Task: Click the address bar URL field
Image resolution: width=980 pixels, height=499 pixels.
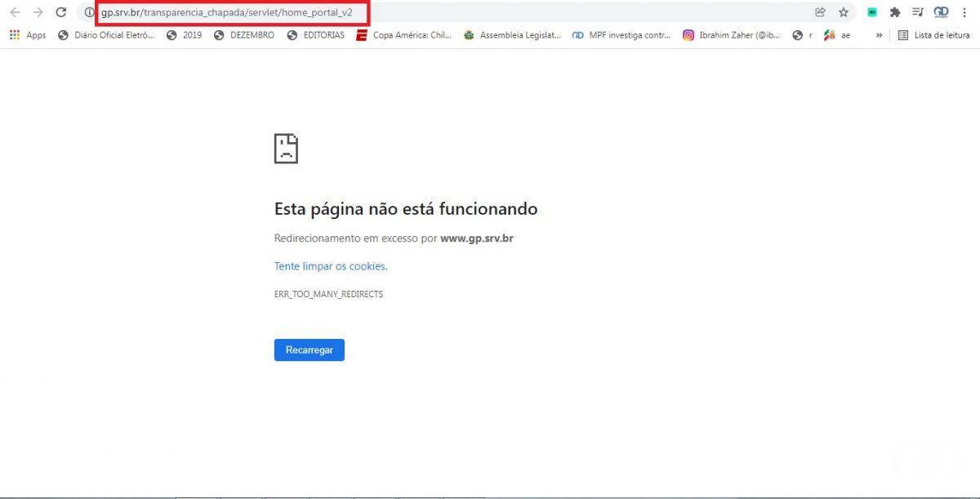Action: (x=490, y=12)
